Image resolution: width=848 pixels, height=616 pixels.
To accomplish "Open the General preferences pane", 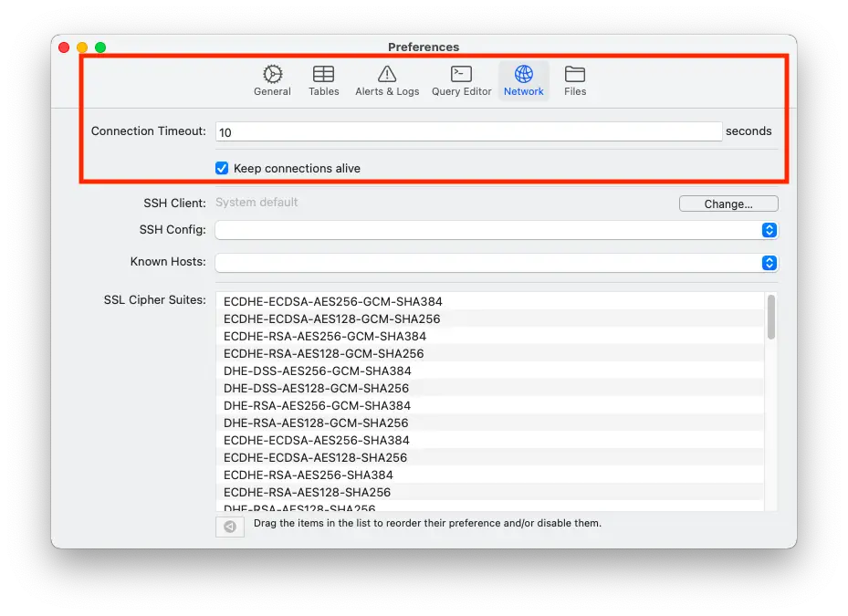I will (x=271, y=81).
